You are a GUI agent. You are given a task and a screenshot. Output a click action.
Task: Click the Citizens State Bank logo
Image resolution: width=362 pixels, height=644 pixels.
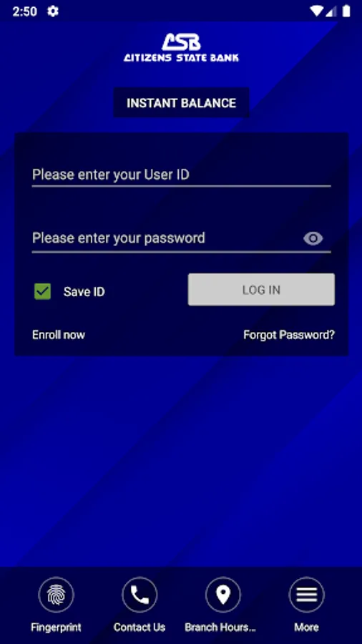click(181, 48)
